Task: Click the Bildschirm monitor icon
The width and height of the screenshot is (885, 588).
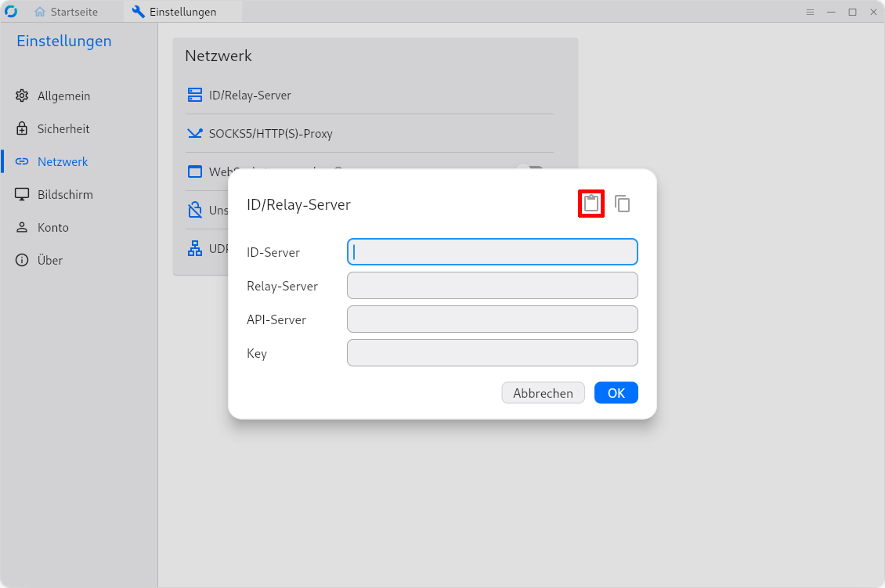Action: [22, 195]
